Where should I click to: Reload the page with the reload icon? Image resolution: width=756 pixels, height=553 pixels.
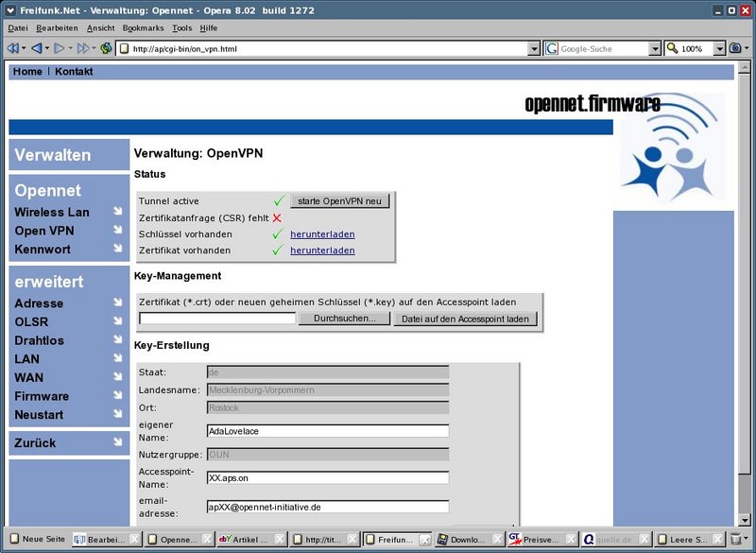[106, 48]
